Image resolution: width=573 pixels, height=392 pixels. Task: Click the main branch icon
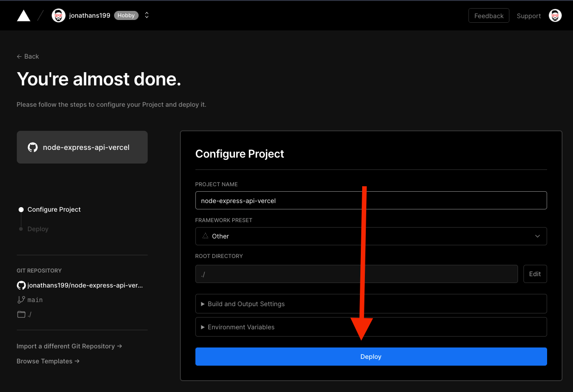click(x=21, y=300)
